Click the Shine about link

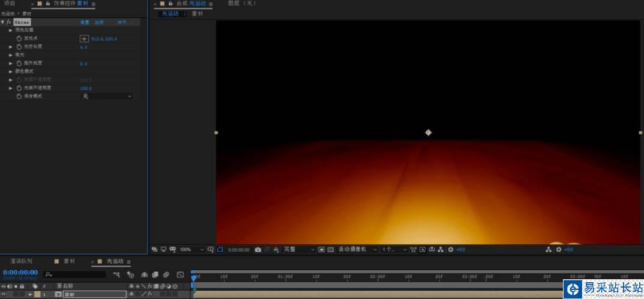(x=124, y=22)
